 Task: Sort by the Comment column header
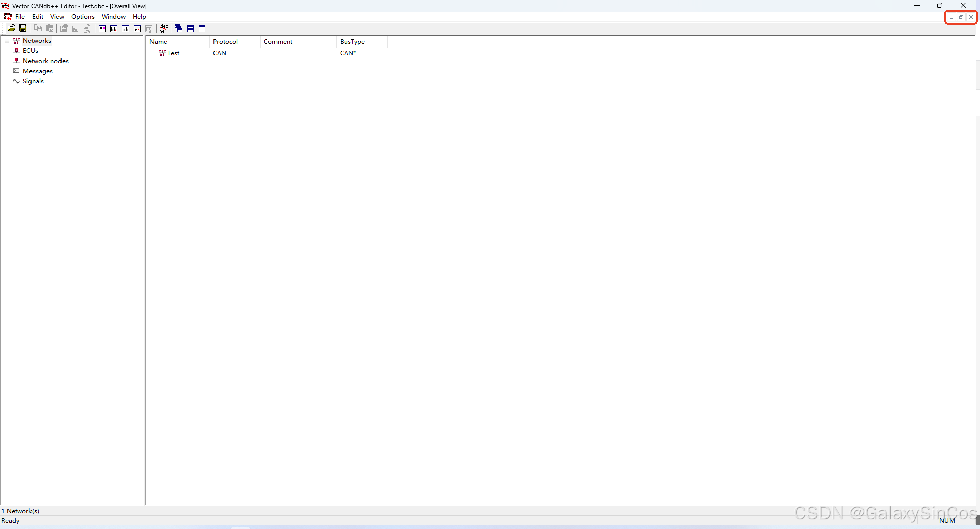(x=298, y=42)
